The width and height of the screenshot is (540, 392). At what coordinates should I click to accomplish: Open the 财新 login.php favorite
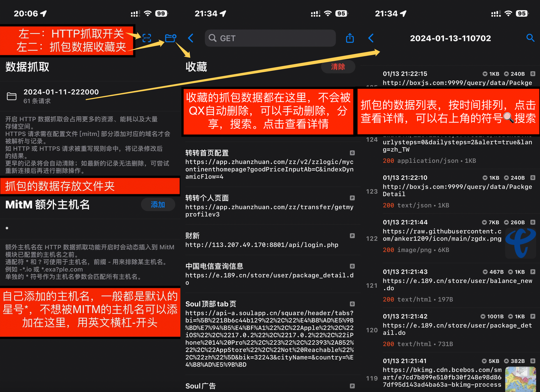tap(270, 240)
